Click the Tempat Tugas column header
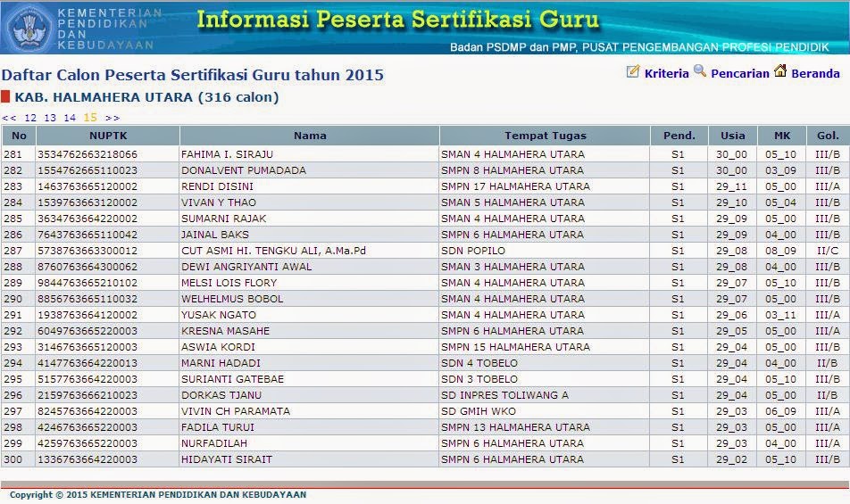850x504 pixels. point(545,136)
